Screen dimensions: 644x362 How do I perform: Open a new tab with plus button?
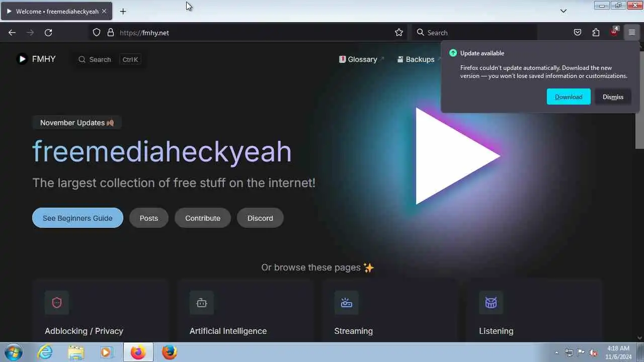coord(123,11)
